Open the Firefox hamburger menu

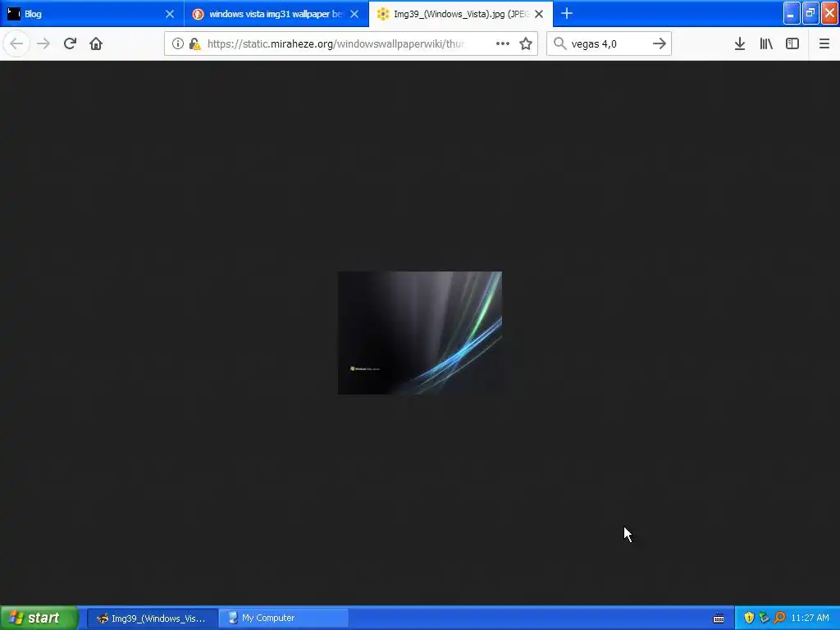pos(824,43)
